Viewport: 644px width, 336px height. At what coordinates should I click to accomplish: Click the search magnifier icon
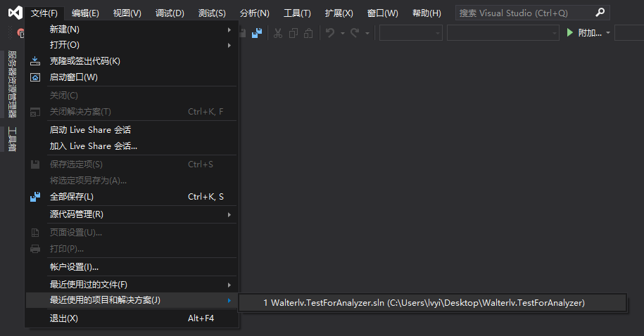tap(600, 13)
